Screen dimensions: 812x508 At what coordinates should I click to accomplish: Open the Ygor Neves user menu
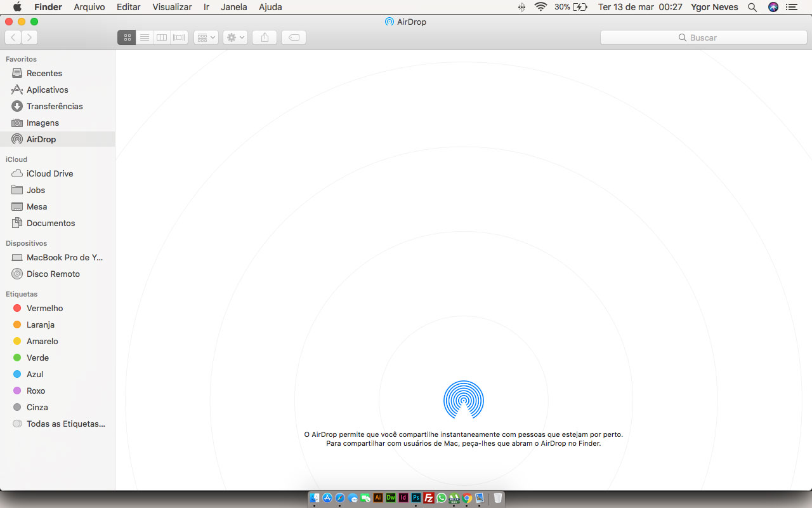pyautogui.click(x=716, y=7)
